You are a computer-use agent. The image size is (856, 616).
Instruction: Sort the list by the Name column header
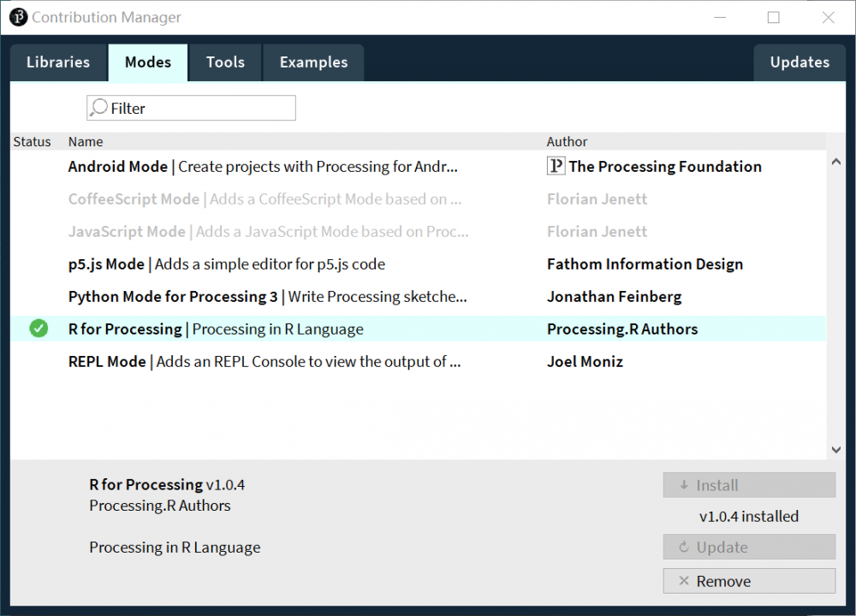tap(86, 142)
